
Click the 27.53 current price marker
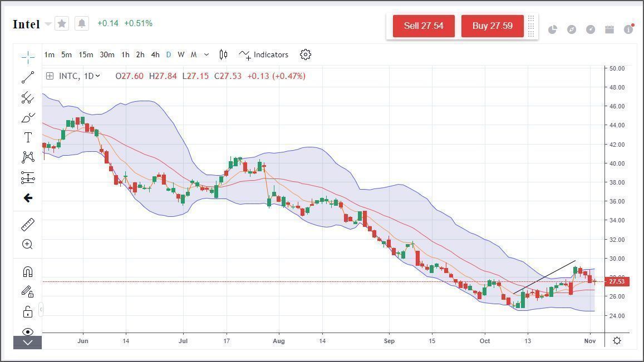point(616,281)
